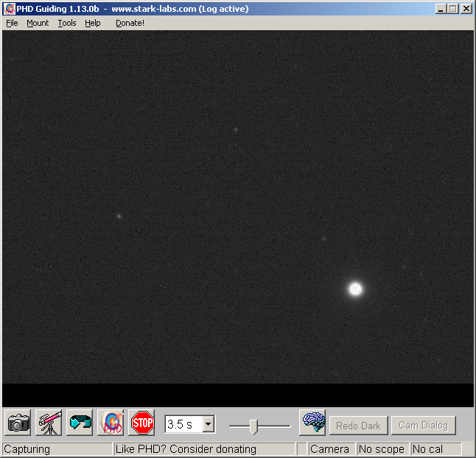
Task: Click the Capturing status text
Action: pyautogui.click(x=27, y=449)
